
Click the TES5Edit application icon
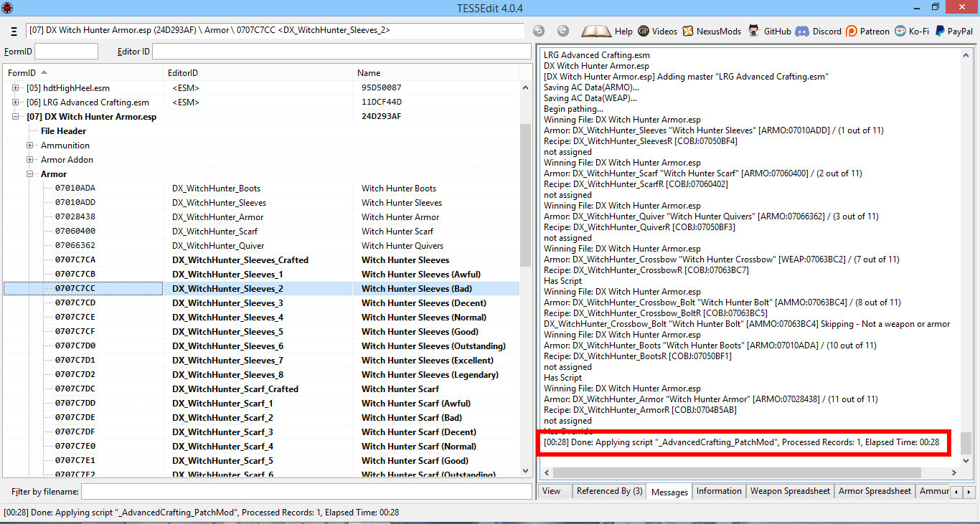[8, 7]
